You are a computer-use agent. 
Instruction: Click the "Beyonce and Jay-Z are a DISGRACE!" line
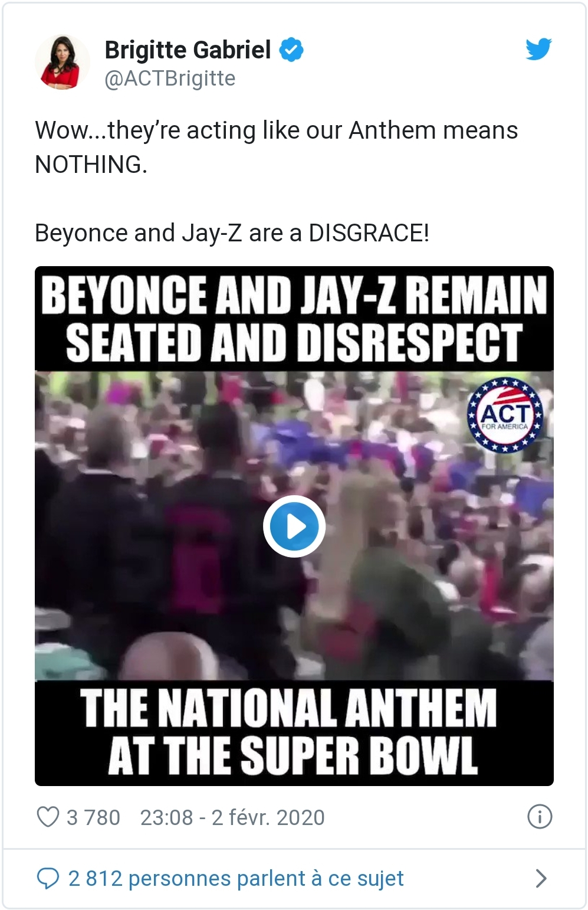pos(232,233)
